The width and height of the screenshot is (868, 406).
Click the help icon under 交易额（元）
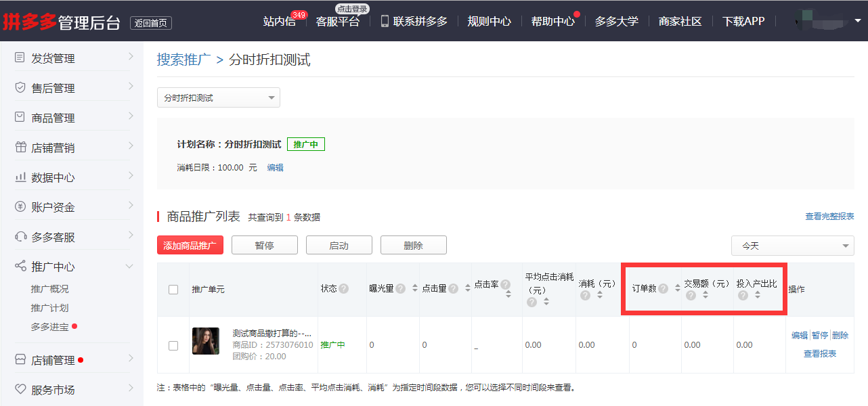coord(691,296)
